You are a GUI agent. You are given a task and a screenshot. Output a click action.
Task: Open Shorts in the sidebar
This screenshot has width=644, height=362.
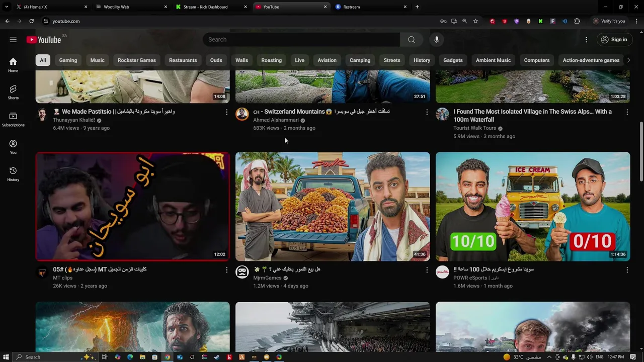point(13,92)
